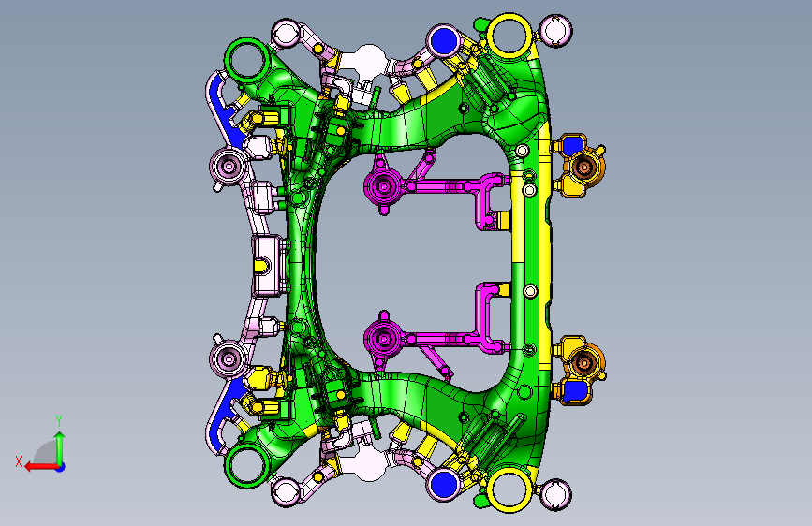The image size is (812, 526).
Task: Select the pink rectangular block at mid left
Action: pos(268,266)
